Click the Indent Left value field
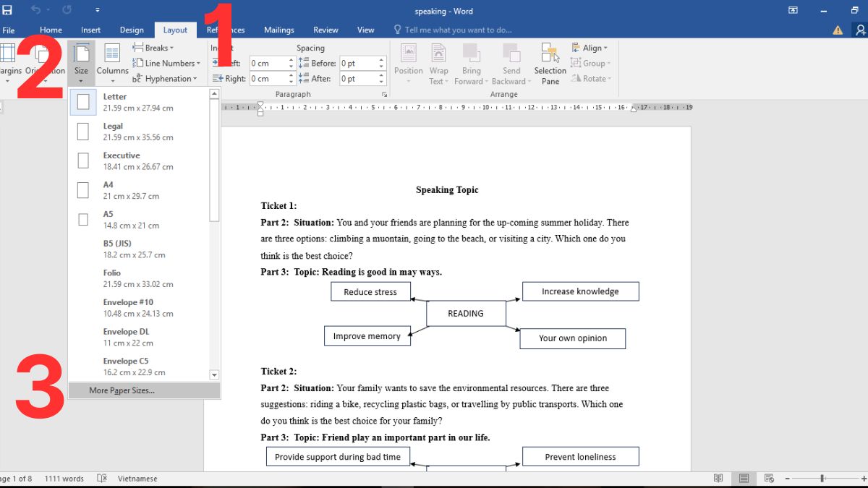This screenshot has height=488, width=868. 268,64
